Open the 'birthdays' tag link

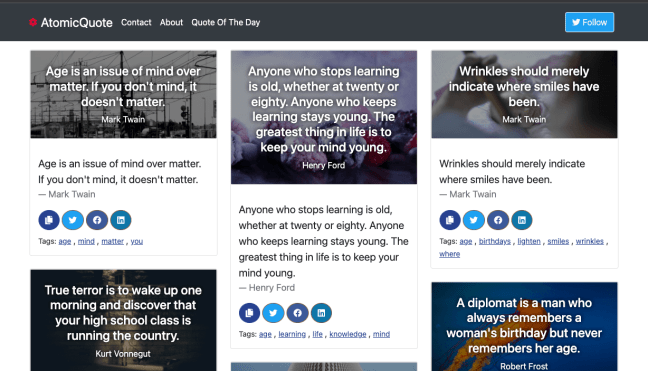pyautogui.click(x=495, y=241)
